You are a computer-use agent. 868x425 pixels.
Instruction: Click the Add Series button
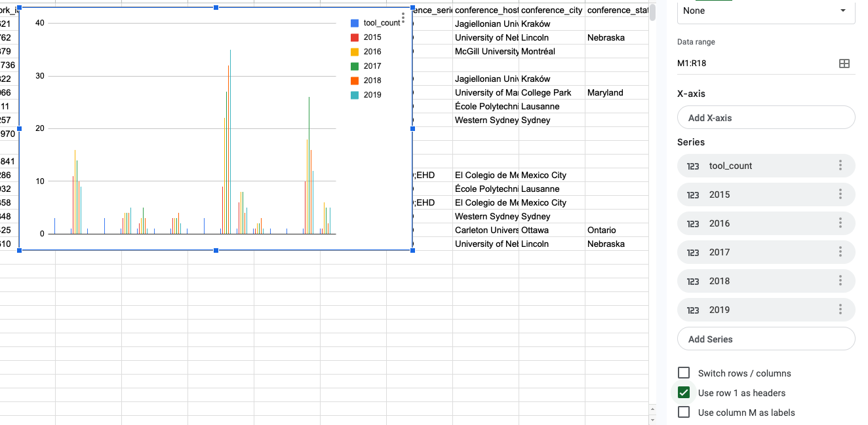tap(766, 339)
